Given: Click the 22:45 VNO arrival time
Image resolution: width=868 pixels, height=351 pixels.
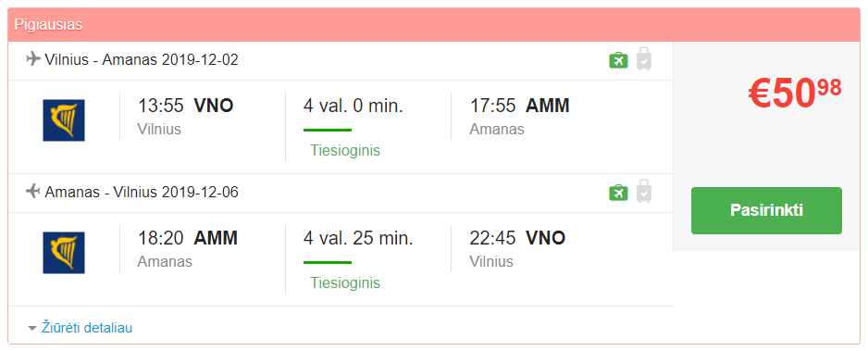Looking at the screenshot, I should click(x=517, y=238).
